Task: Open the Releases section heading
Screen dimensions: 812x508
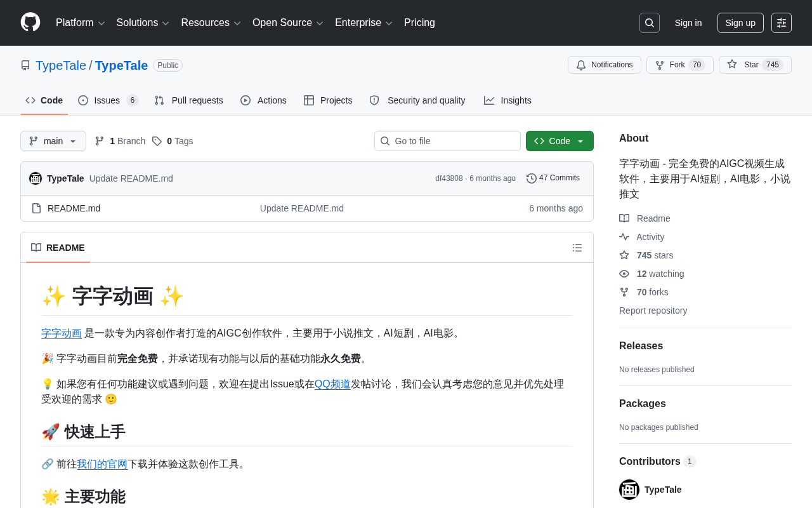Action: [641, 346]
